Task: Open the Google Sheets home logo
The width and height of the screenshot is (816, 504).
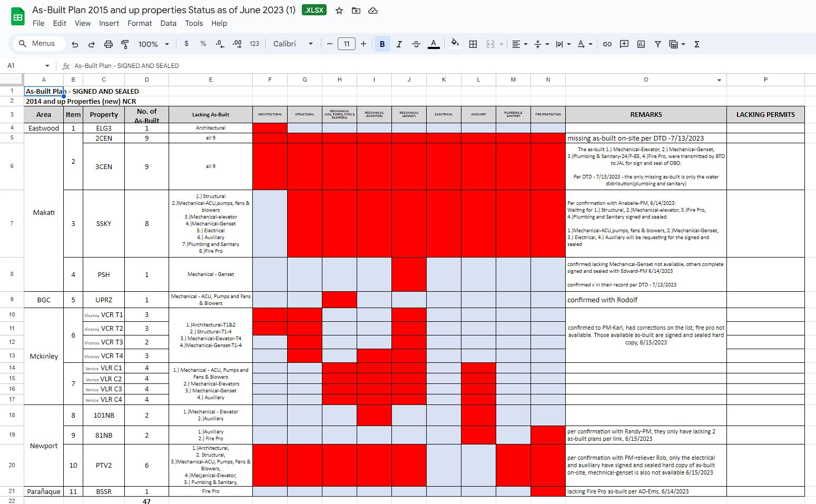Action: pyautogui.click(x=18, y=17)
